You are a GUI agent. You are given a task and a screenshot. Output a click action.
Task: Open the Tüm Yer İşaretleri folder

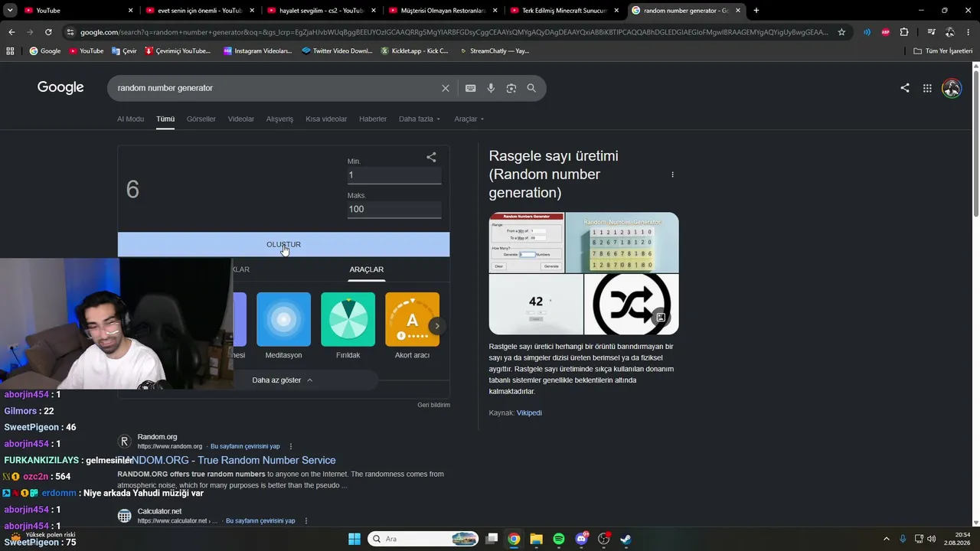943,51
